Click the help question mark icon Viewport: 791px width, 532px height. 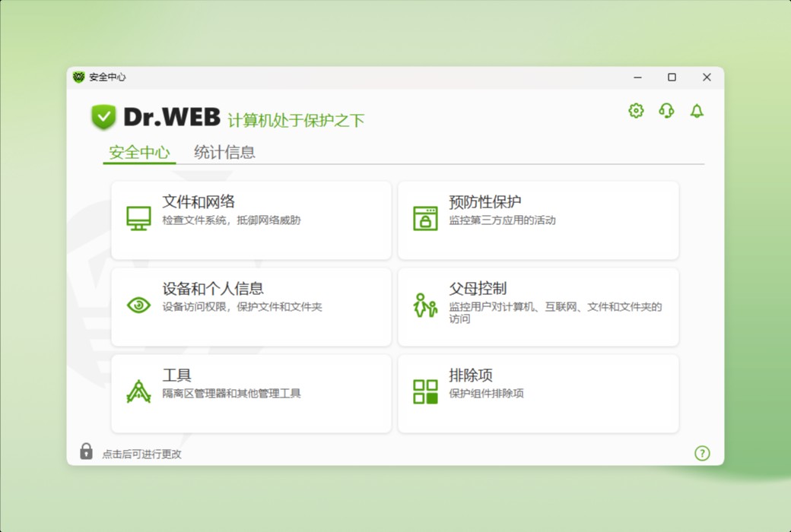[x=702, y=453]
